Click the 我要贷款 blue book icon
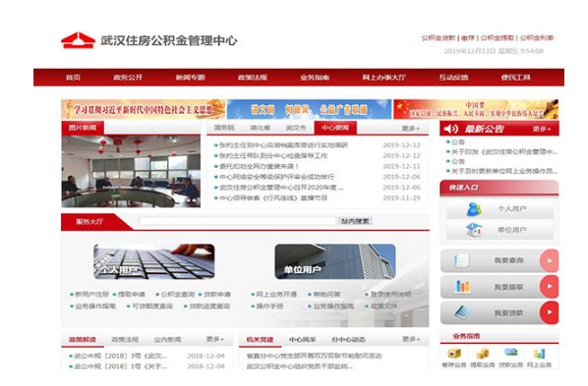Image resolution: width=588 pixels, height=386 pixels. click(x=463, y=312)
